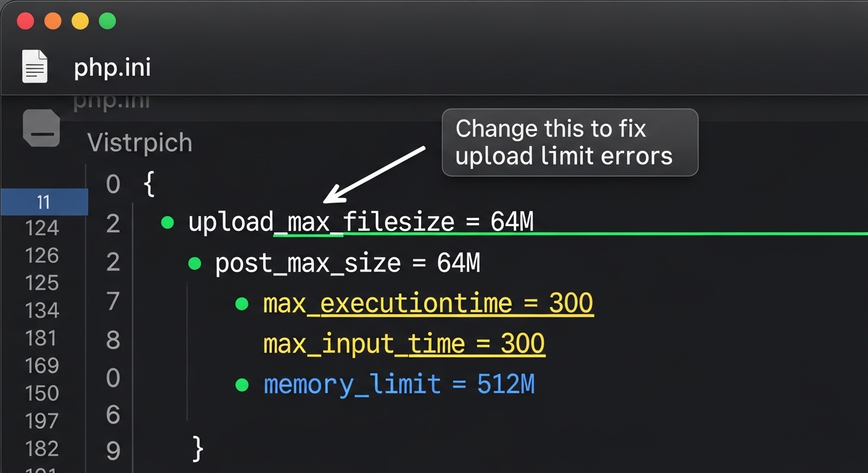868x473 pixels.
Task: Click the yellow minimize traffic light
Action: (x=80, y=20)
